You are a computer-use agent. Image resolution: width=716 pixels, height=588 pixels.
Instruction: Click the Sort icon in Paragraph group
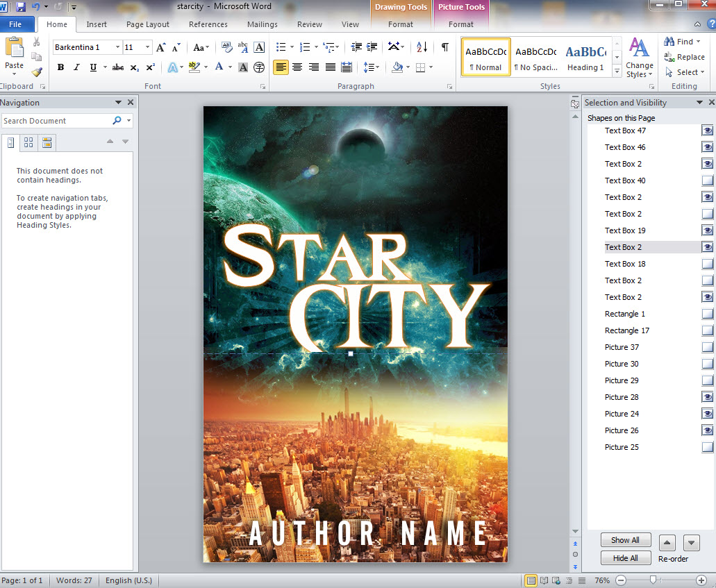(x=422, y=47)
